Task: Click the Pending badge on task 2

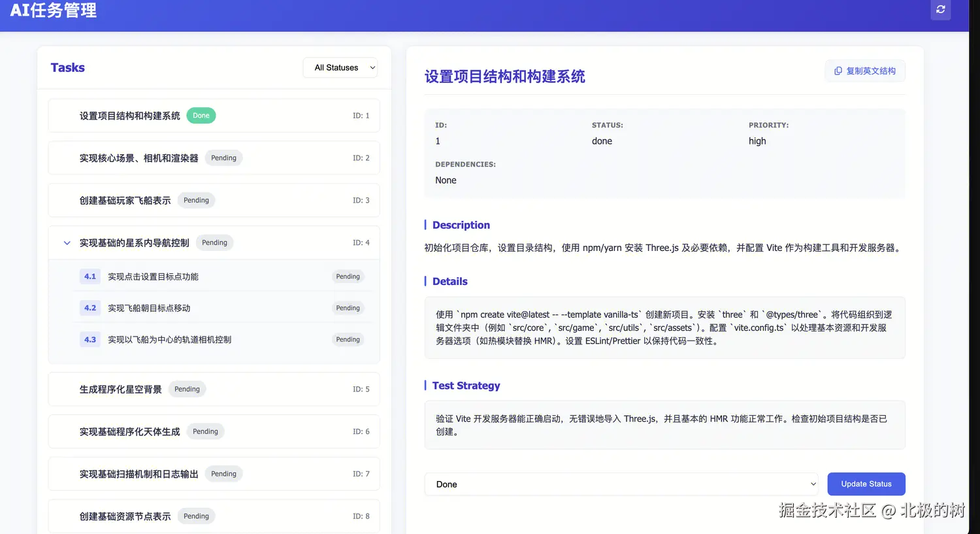Action: coord(223,158)
